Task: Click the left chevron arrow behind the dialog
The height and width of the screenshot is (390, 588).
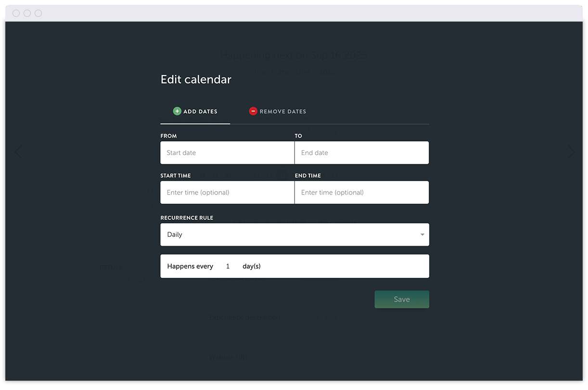Action: pyautogui.click(x=18, y=152)
